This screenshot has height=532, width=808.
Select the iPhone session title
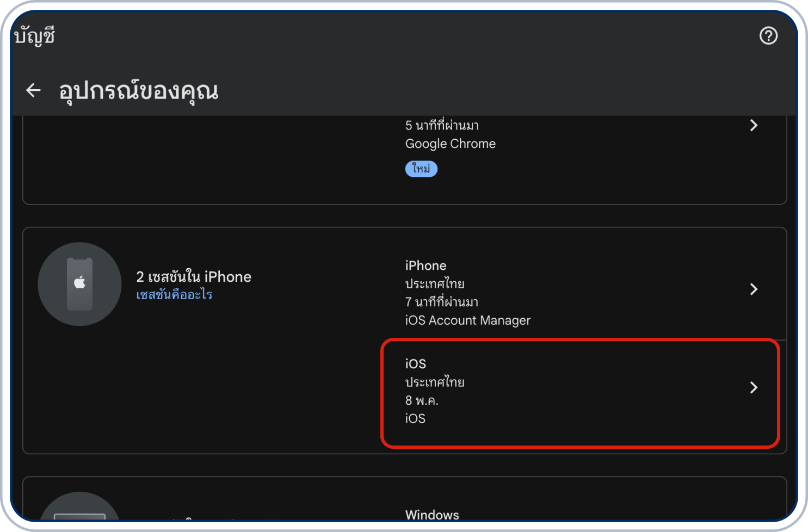[425, 265]
